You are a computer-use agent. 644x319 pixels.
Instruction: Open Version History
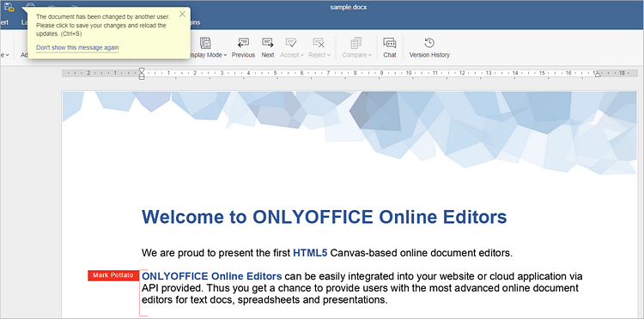429,48
